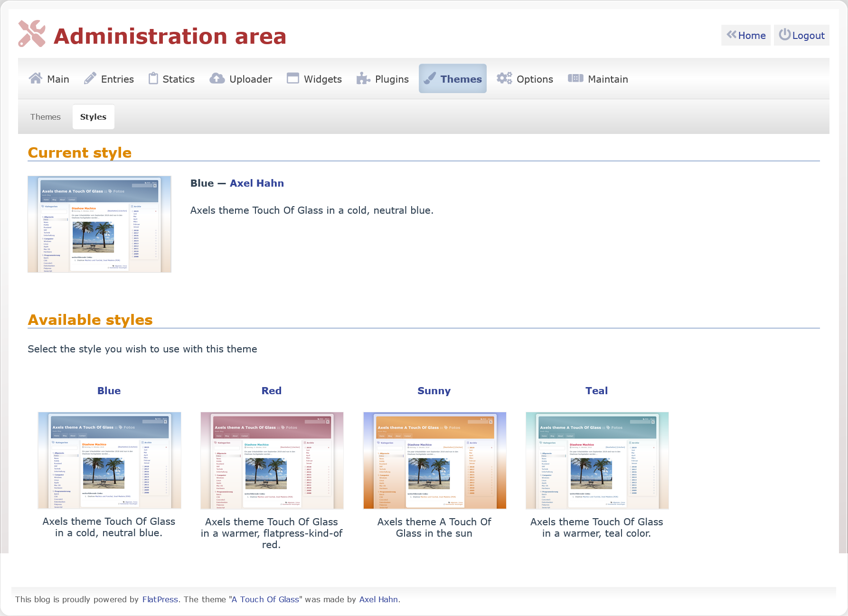The image size is (848, 616).
Task: Click the Blue style thumbnail under Available styles
Action: 109,460
